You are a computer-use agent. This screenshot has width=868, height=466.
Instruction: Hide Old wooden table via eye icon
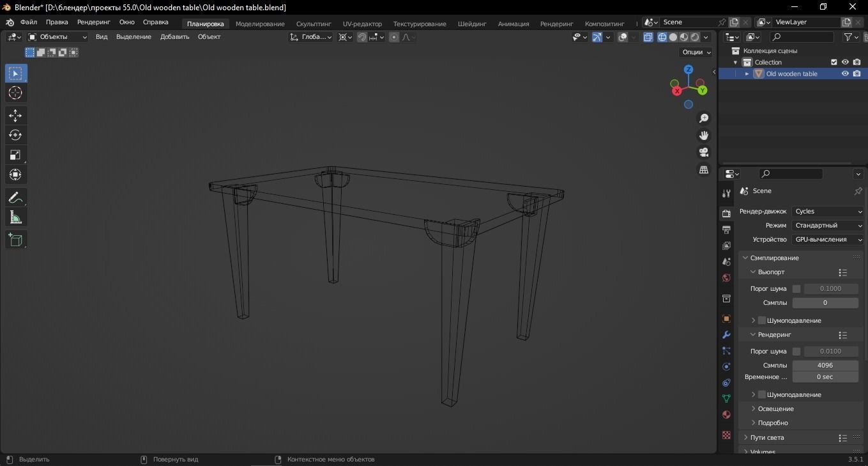pyautogui.click(x=845, y=74)
